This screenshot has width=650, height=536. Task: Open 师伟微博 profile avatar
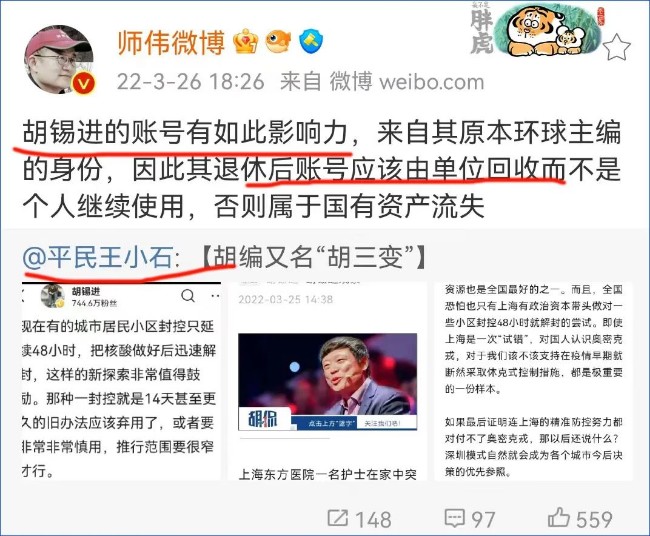pyautogui.click(x=59, y=59)
